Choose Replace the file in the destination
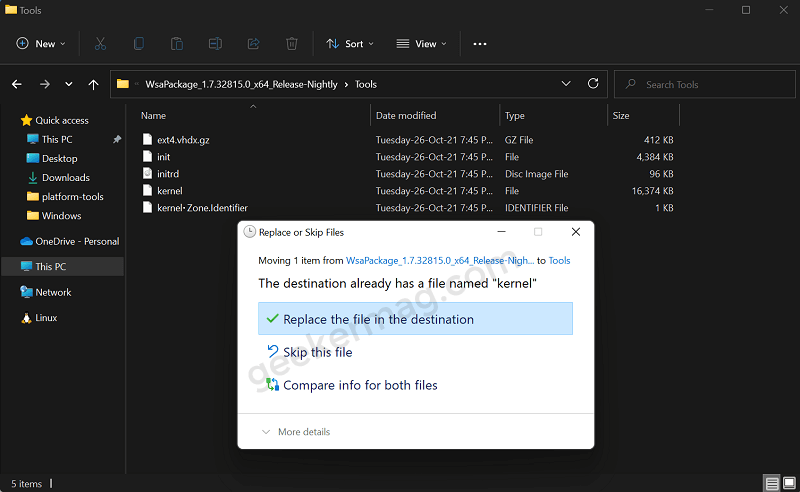Image resolution: width=800 pixels, height=492 pixels. point(415,319)
